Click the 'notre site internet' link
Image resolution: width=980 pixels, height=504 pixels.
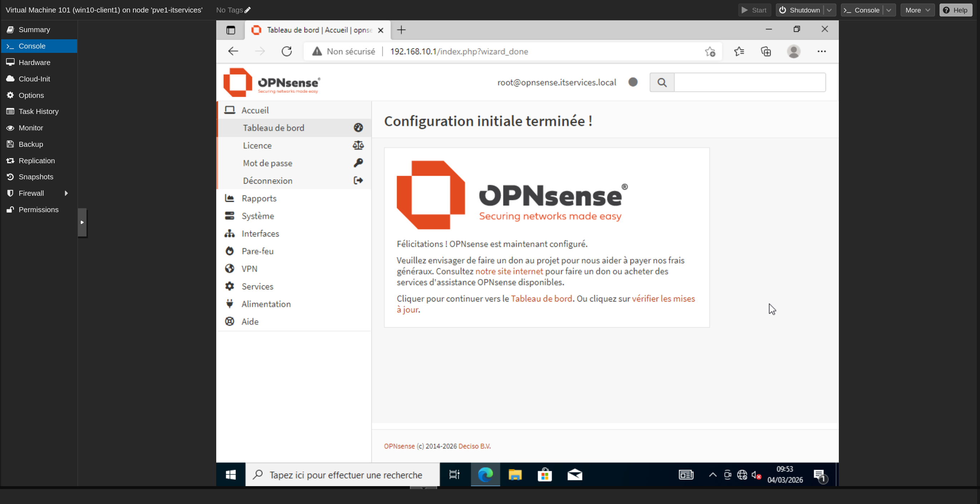coord(509,271)
